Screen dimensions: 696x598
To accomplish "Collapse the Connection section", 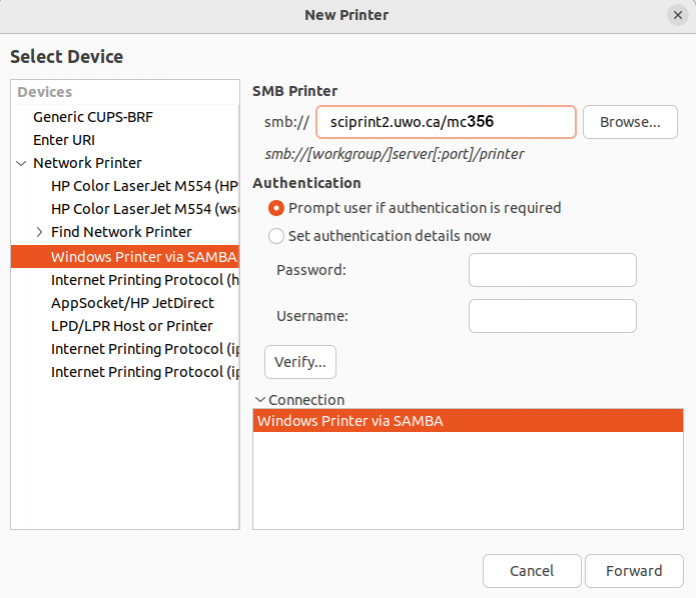I will click(260, 400).
